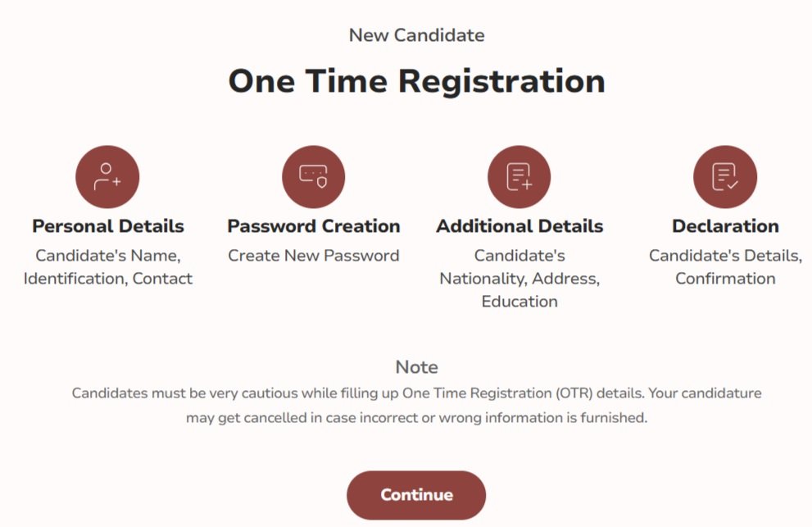The height and width of the screenshot is (527, 812).
Task: Click the Create New Password description text
Action: 314,256
